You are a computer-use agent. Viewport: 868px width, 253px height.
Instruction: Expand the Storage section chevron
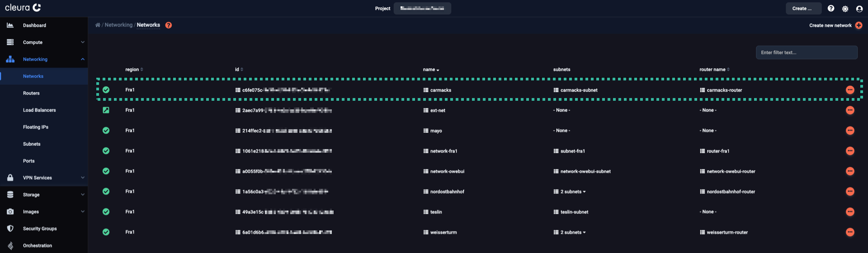83,195
